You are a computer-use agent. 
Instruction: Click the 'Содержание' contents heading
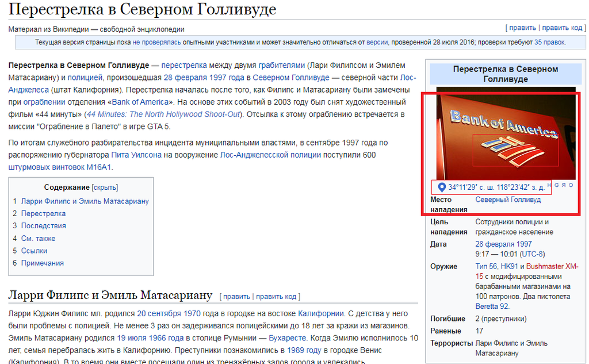[x=67, y=187]
